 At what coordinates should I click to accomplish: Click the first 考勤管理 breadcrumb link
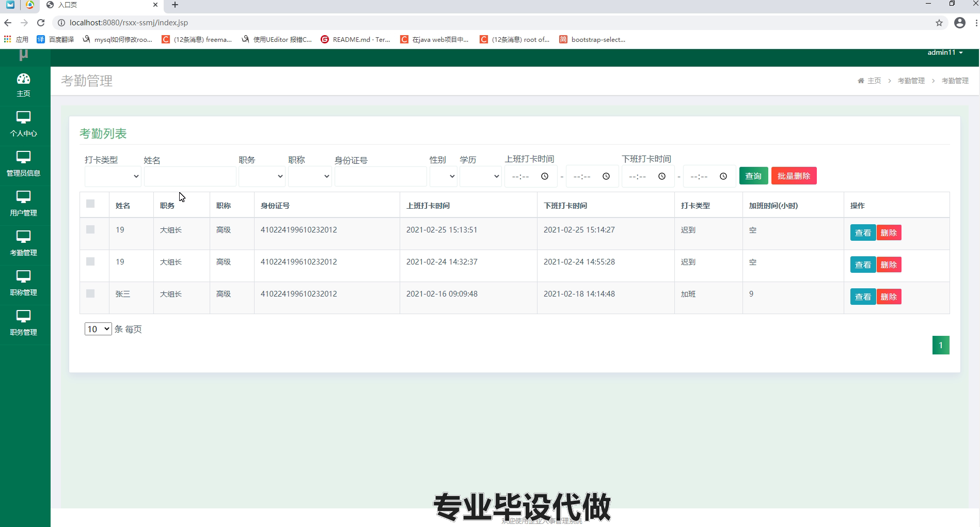click(x=911, y=81)
